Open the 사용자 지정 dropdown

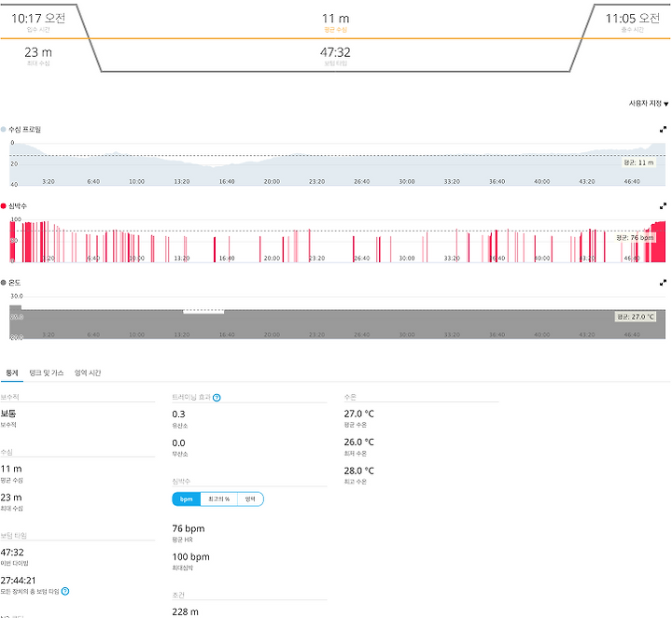[649, 104]
